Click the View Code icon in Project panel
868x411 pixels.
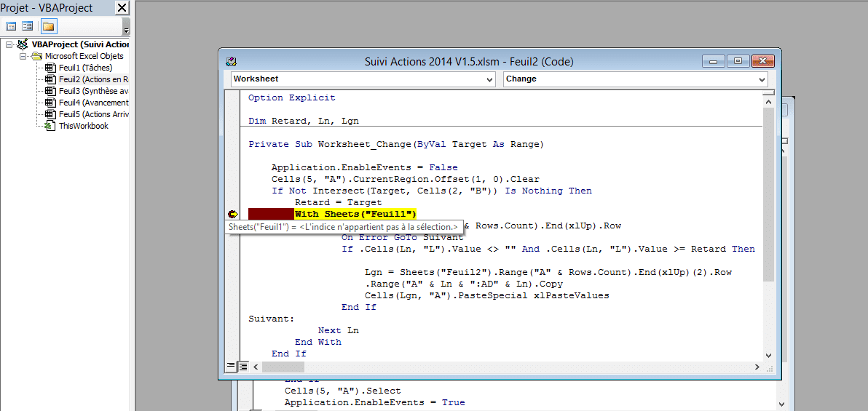11,26
